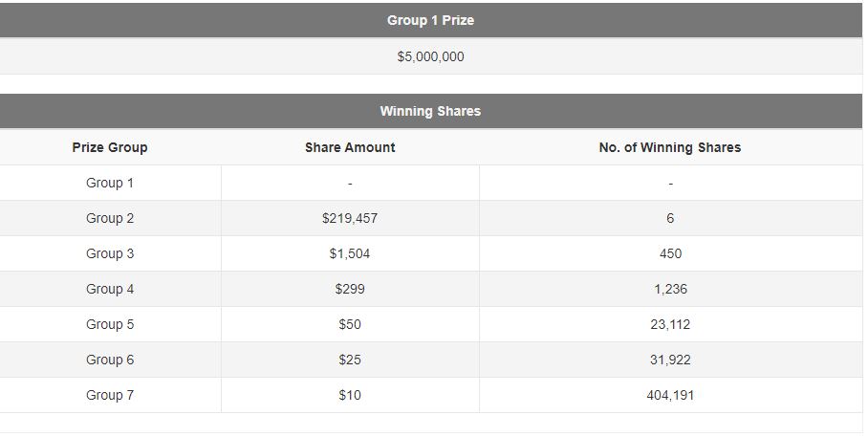Click the $25 share amount
868x437 pixels.
[x=350, y=360]
